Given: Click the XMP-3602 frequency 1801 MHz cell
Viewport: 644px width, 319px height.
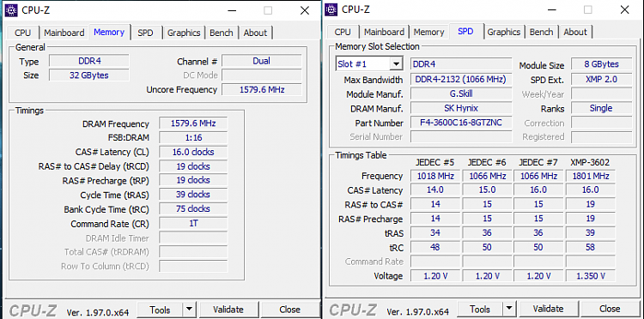Looking at the screenshot, I should coord(590,177).
